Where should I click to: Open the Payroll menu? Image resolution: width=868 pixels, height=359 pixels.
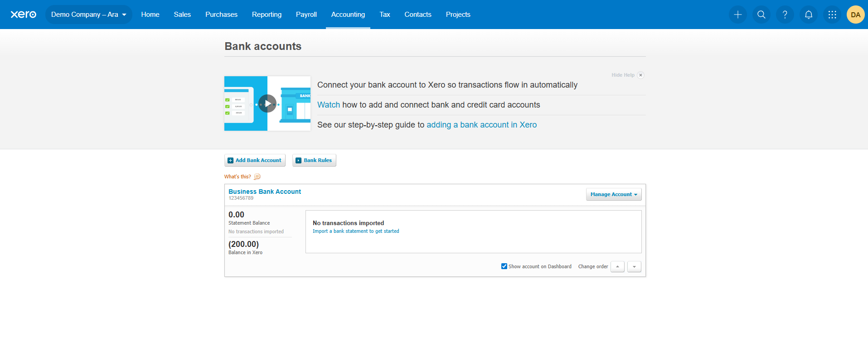306,15
